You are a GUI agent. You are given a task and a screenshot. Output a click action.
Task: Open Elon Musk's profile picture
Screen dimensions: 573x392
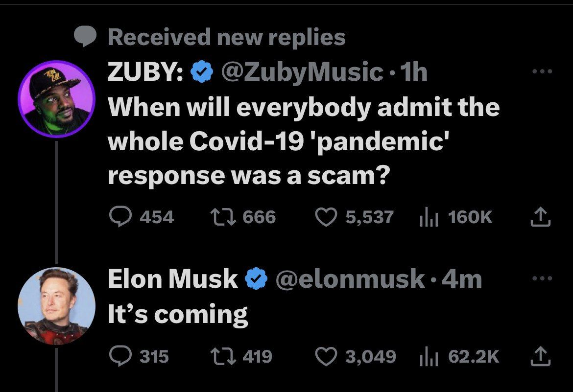pos(56,305)
